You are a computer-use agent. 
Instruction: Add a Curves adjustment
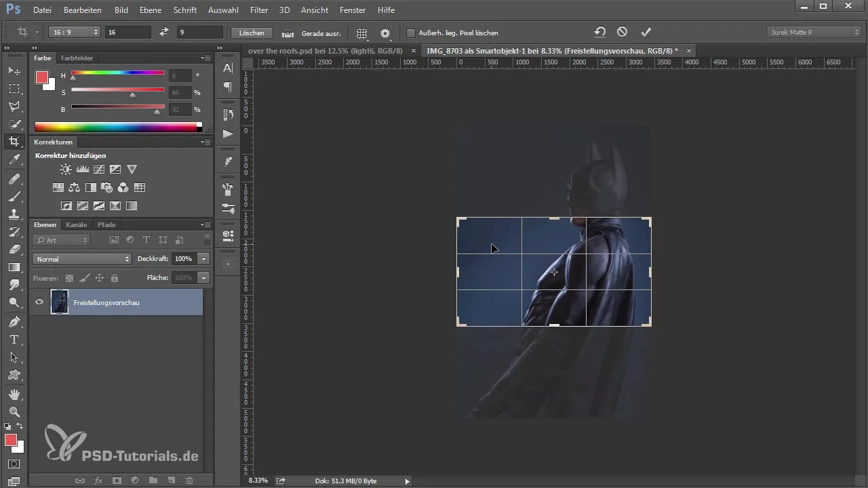(99, 169)
